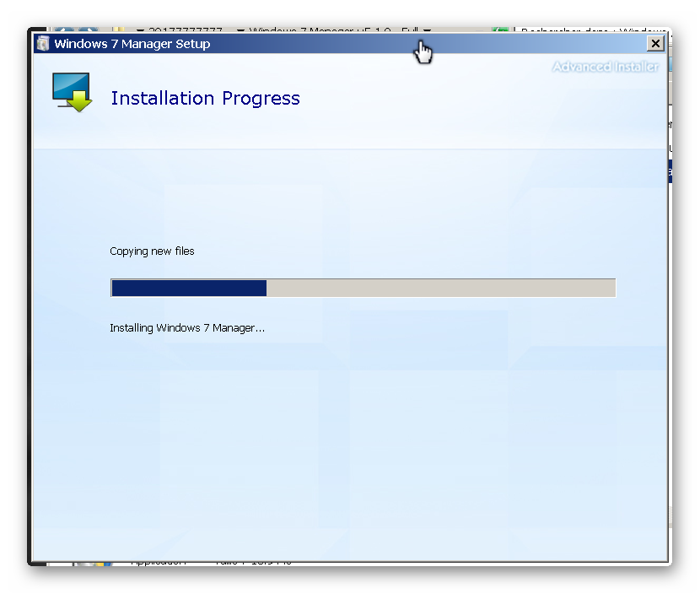Viewport: 700px width, 594px height.
Task: Click the filled blue part of progress bar
Action: (x=189, y=288)
